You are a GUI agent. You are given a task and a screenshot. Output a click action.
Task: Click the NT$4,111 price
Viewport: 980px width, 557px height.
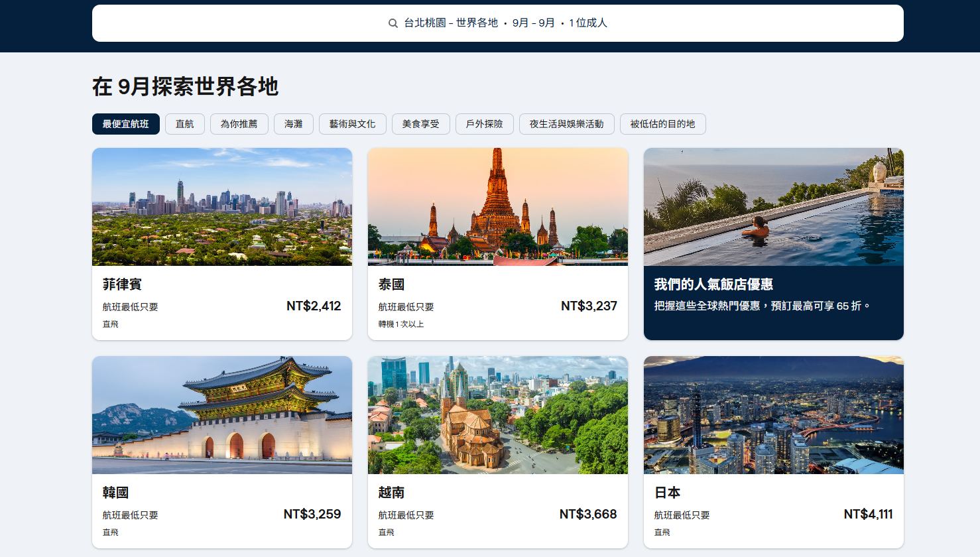pyautogui.click(x=868, y=515)
